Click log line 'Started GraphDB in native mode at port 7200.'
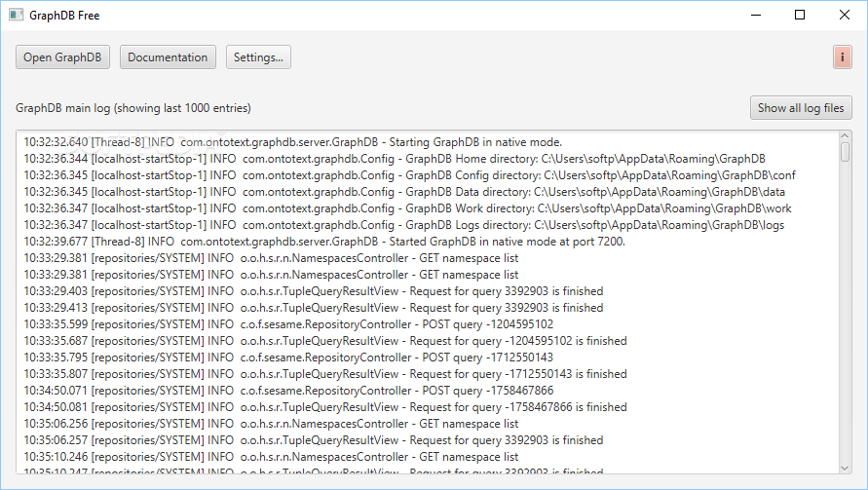Viewport: 868px width, 490px height. 324,242
